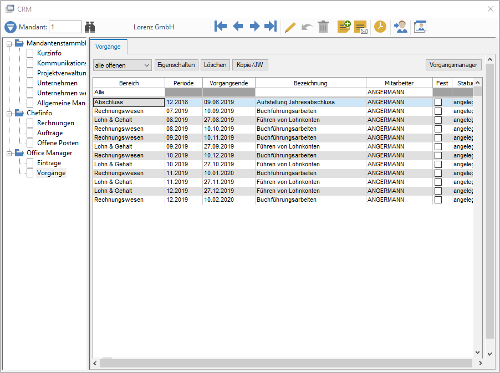
Task: Select the 'Aufstellung Jahresabschluss' cell
Action: coord(311,102)
